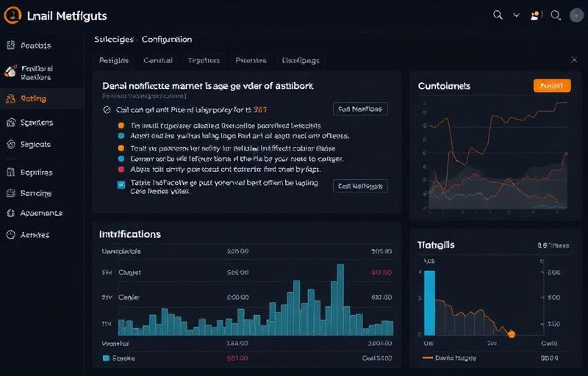Click the first sidebar item's grid icon
The height and width of the screenshot is (376, 588).
[x=10, y=46]
